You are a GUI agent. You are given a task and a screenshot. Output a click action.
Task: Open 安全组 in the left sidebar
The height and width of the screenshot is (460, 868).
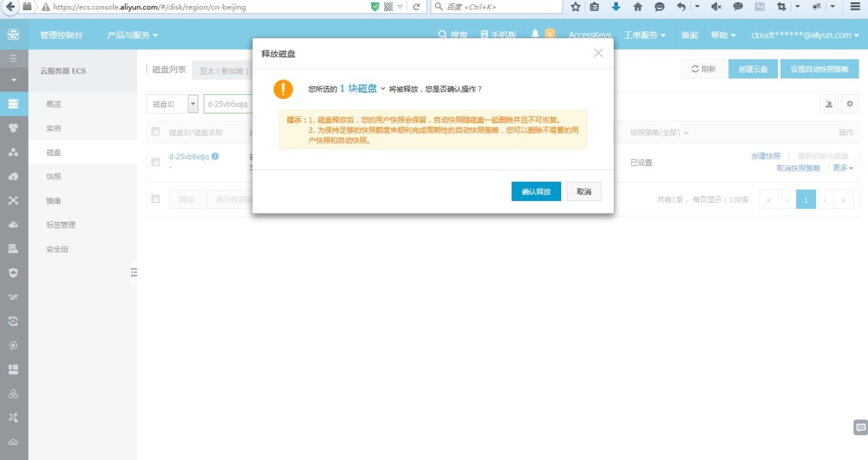click(57, 249)
